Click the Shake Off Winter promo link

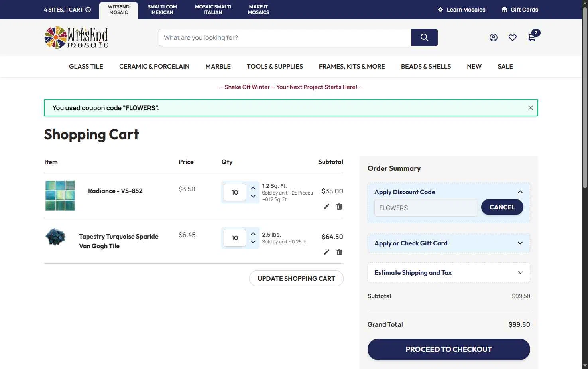291,87
